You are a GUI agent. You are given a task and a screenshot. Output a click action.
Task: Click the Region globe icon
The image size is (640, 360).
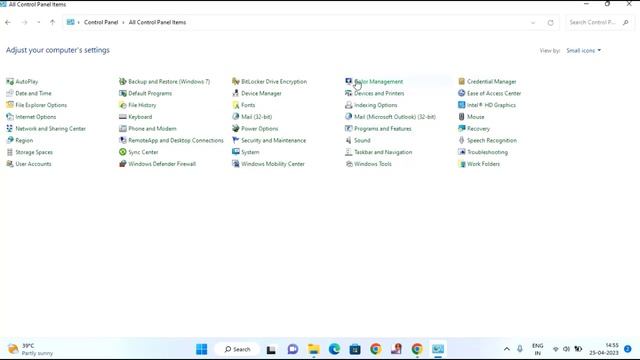point(10,140)
